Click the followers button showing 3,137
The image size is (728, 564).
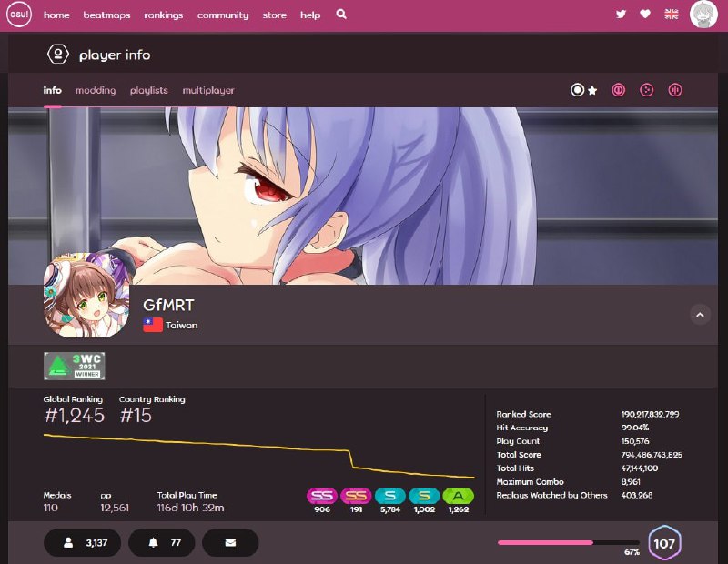click(82, 542)
